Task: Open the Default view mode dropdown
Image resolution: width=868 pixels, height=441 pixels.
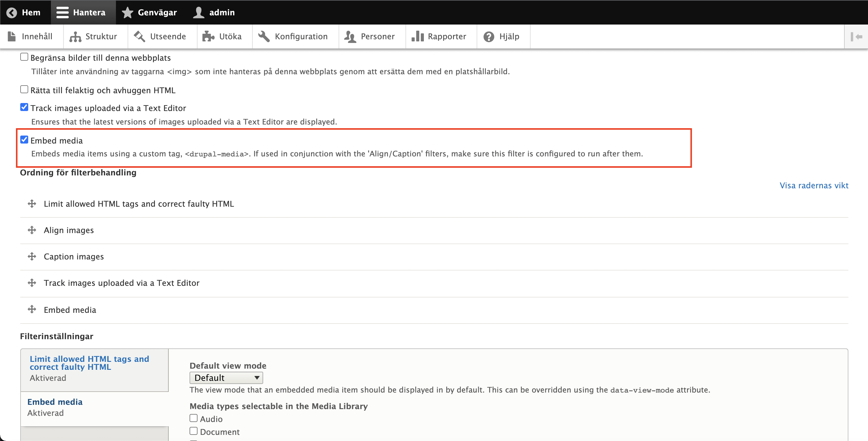Action: coord(226,378)
